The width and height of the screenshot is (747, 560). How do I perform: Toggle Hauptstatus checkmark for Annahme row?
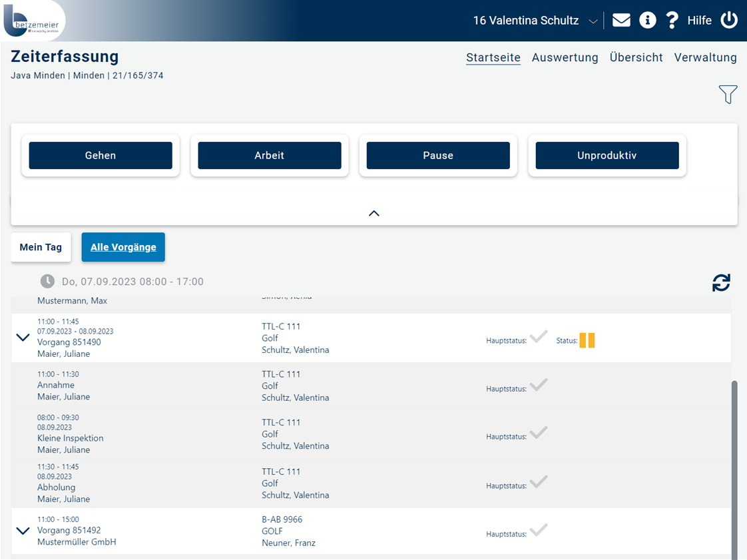click(x=539, y=385)
